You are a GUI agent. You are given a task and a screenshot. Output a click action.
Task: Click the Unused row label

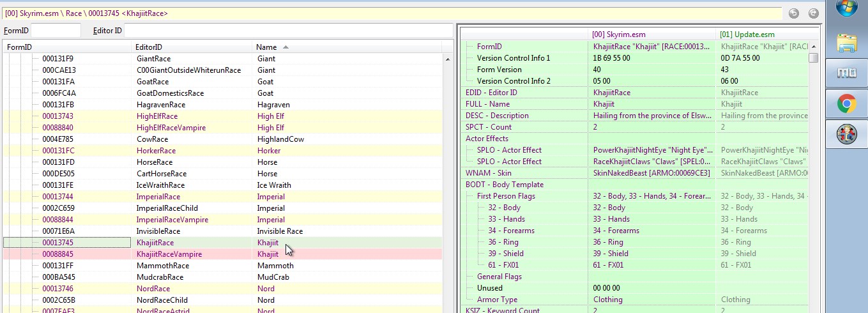[490, 288]
